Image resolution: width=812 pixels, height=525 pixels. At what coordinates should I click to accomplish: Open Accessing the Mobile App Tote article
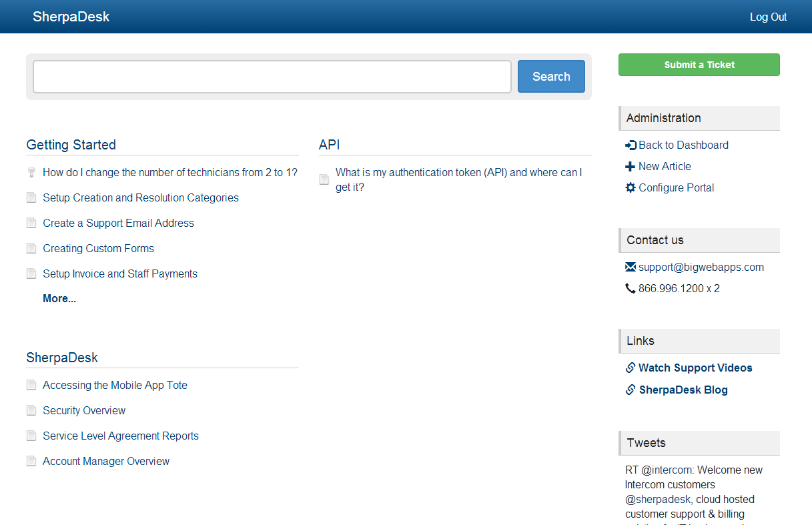point(115,385)
